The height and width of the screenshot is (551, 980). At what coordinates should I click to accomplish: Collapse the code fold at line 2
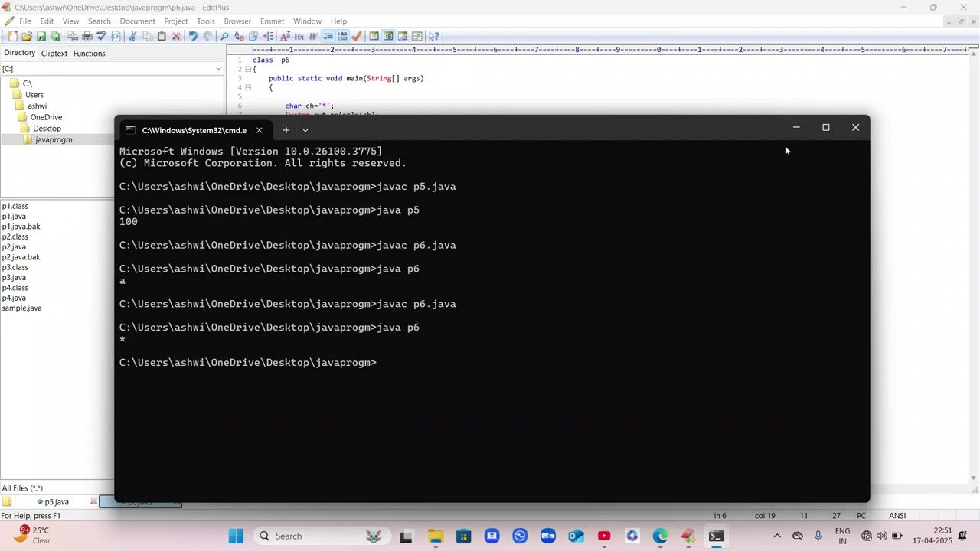click(x=247, y=69)
